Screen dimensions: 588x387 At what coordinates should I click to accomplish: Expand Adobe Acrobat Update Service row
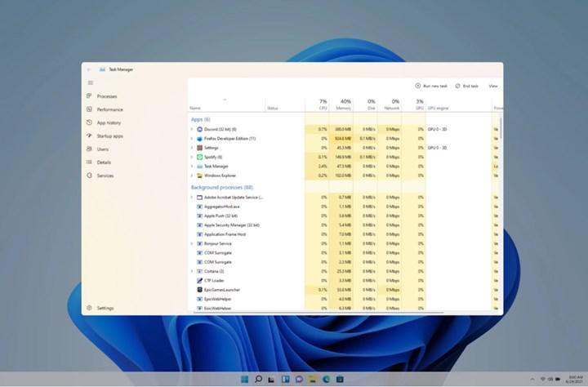(x=192, y=198)
